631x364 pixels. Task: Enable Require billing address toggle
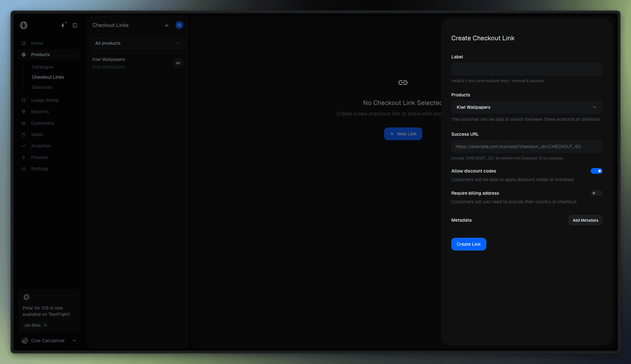click(596, 193)
